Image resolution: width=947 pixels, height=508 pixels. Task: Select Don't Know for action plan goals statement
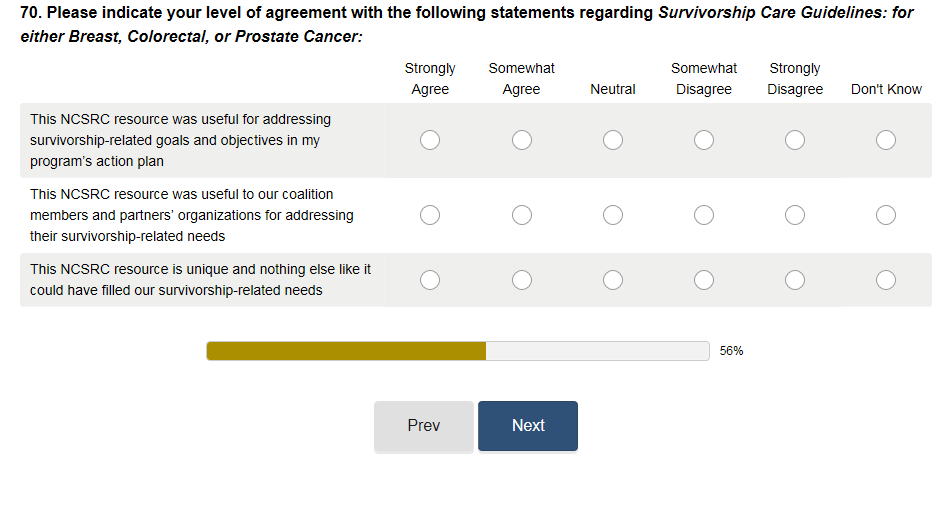pyautogui.click(x=886, y=140)
